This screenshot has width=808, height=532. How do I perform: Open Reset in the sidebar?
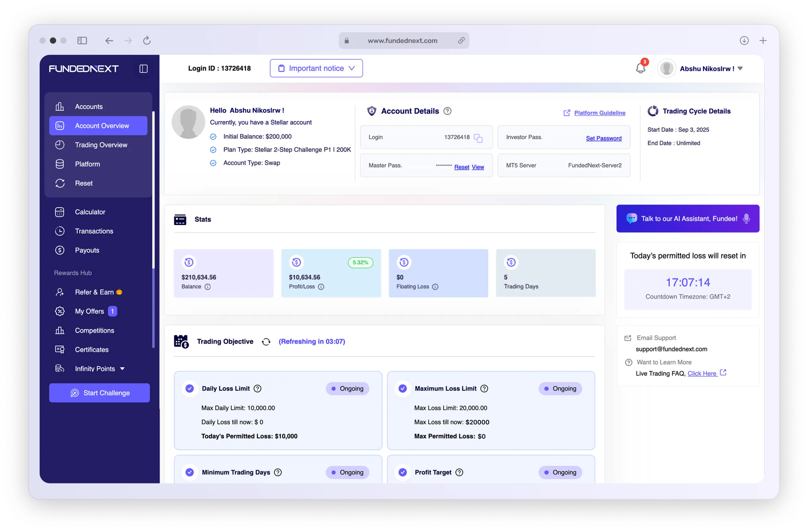(98, 183)
